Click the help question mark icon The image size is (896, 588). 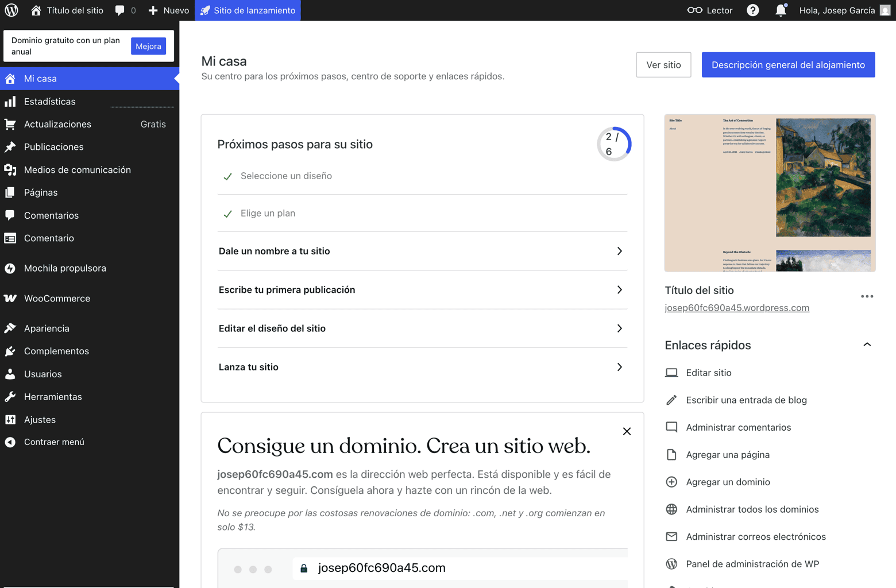752,10
